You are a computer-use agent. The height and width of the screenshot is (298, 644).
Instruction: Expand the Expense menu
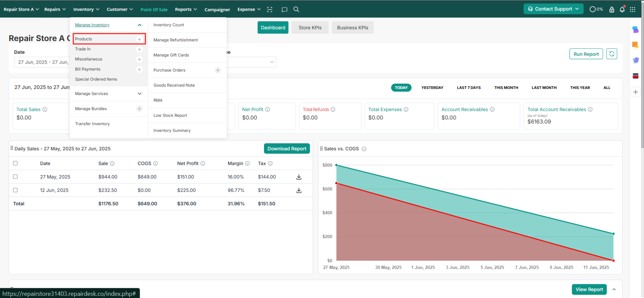pos(249,10)
